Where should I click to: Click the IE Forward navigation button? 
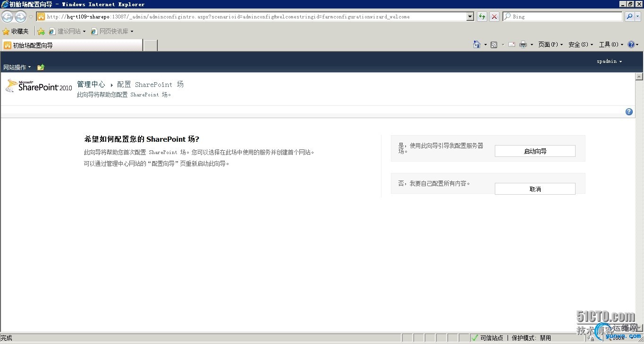[20, 17]
